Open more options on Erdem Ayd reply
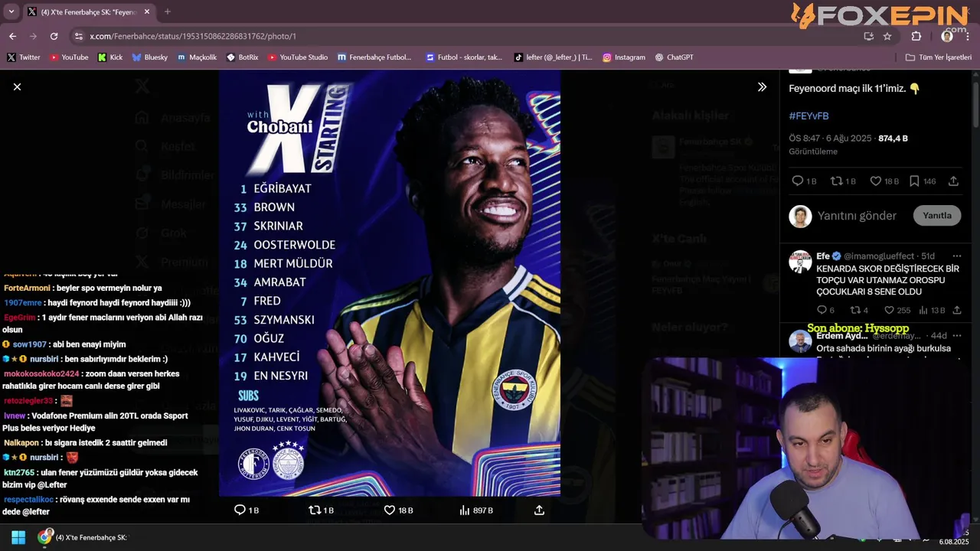This screenshot has width=980, height=551. click(956, 336)
